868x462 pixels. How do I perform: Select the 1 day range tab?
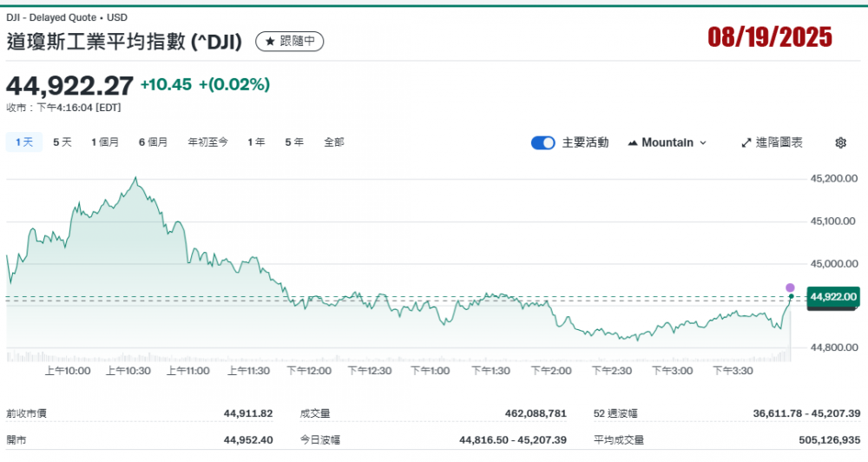23,142
